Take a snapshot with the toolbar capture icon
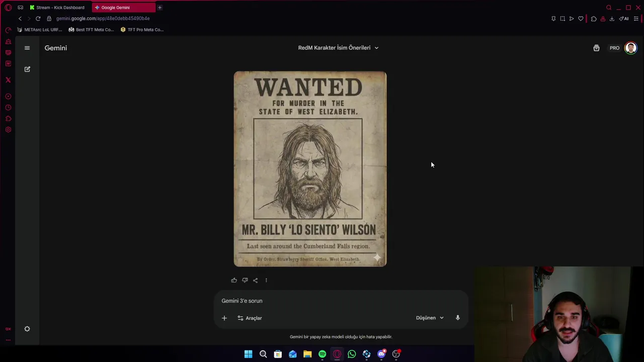 562,19
